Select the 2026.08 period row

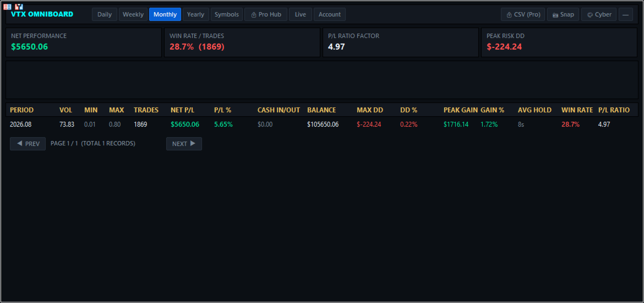click(321, 124)
